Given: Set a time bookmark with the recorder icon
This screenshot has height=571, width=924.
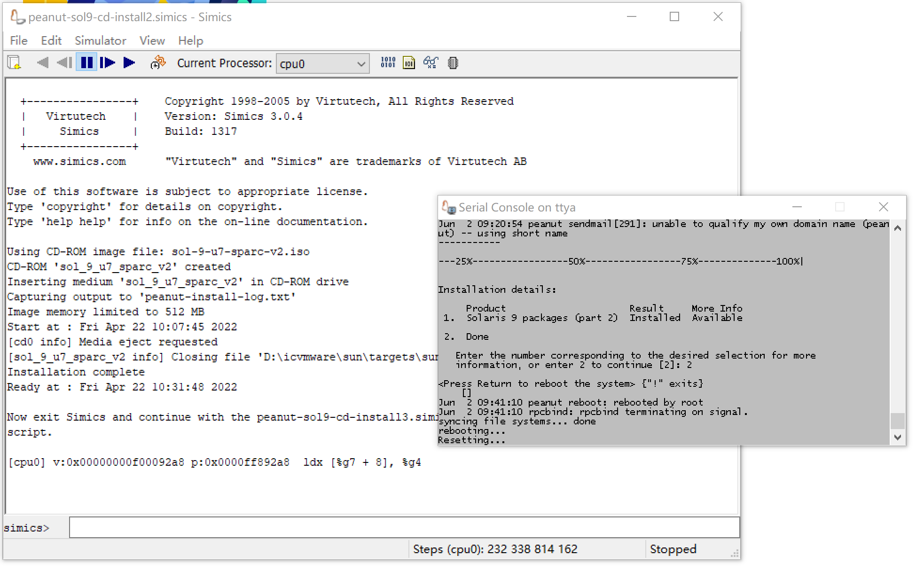Looking at the screenshot, I should click(157, 63).
